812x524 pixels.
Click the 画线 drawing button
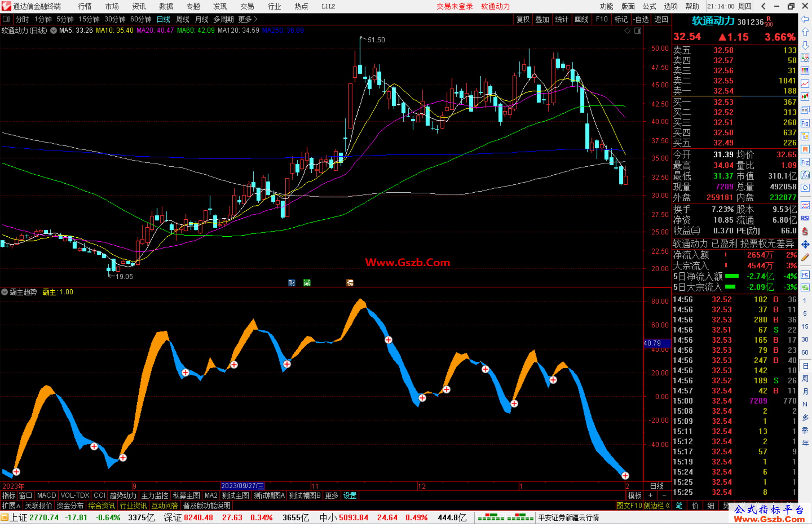tap(582, 19)
